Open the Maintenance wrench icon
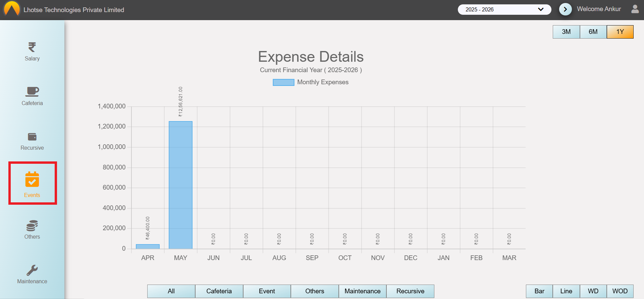This screenshot has height=299, width=644. [32, 270]
